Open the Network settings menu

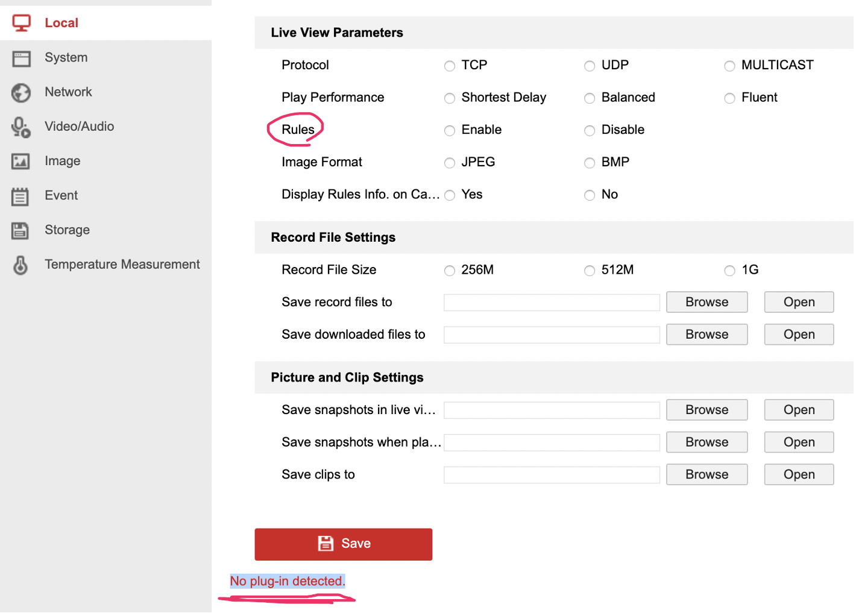tap(68, 92)
